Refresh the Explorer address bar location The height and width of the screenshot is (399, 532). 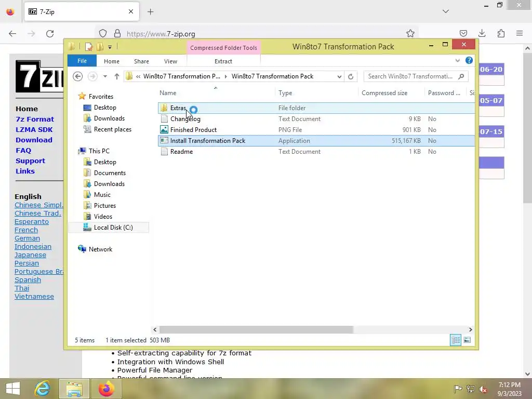pos(351,76)
